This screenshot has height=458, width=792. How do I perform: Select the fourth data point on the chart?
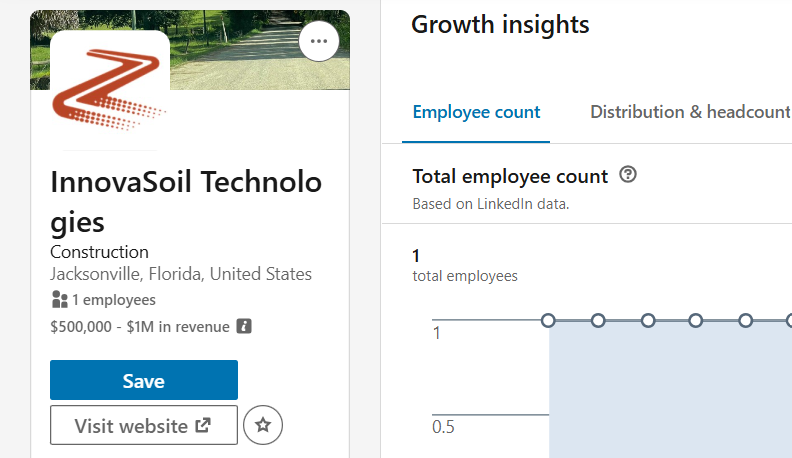click(696, 321)
